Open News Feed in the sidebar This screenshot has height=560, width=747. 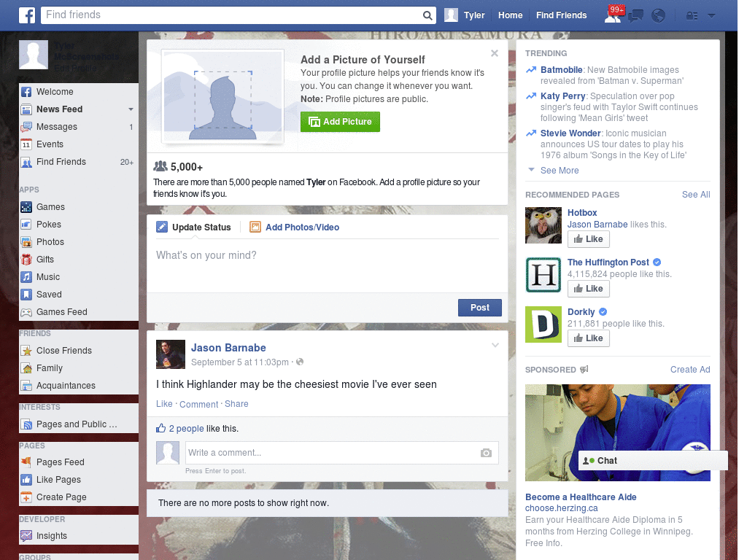click(60, 109)
